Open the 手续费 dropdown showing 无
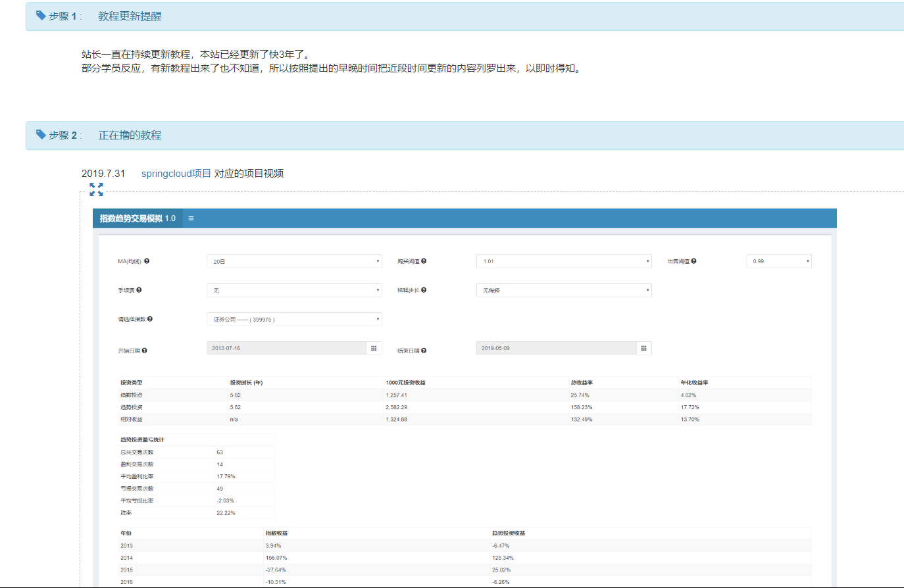The height and width of the screenshot is (588, 904). 294,290
